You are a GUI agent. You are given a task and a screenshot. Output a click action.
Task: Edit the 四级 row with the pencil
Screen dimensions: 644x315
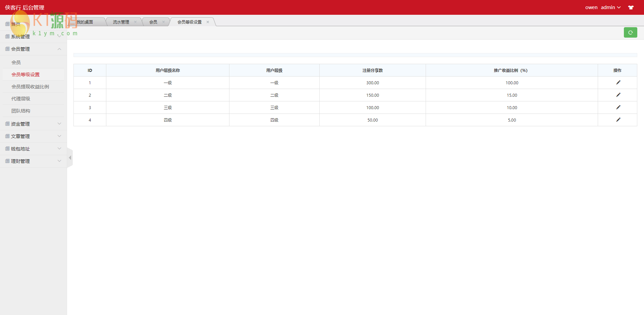[618, 120]
